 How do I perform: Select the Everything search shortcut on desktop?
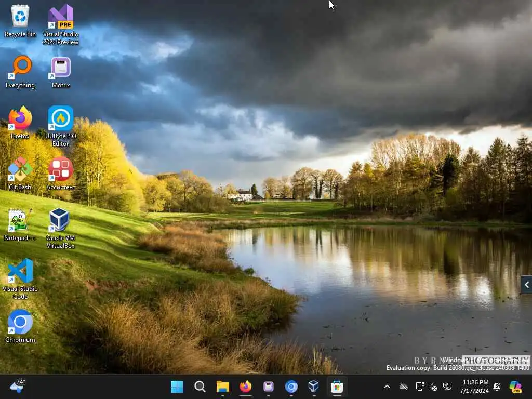click(20, 72)
